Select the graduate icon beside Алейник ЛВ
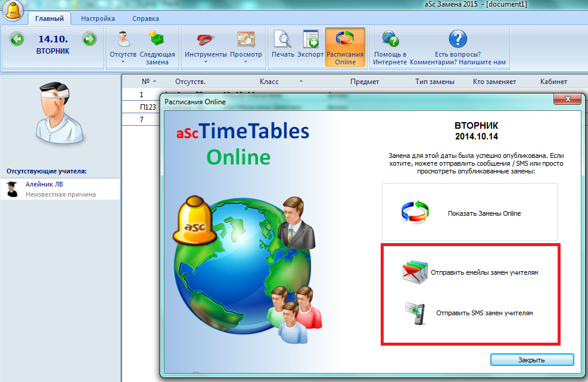 pos(13,189)
